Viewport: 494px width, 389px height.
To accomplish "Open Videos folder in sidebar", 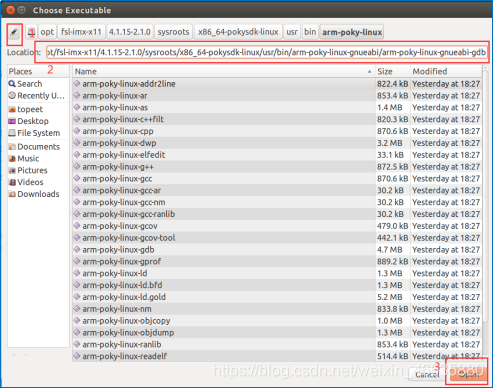I will pos(26,182).
